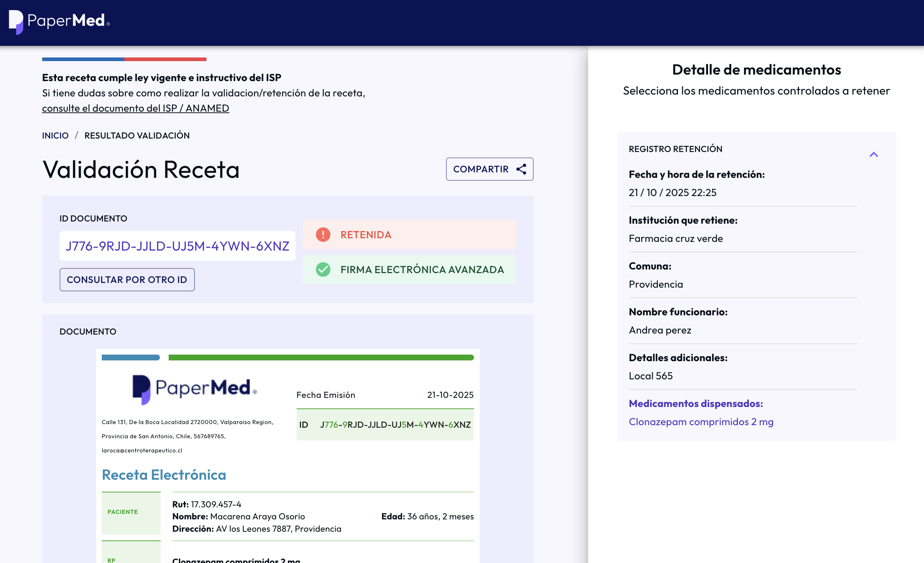Click the ID DOCUMENTO label
Image resolution: width=924 pixels, height=563 pixels.
click(93, 218)
